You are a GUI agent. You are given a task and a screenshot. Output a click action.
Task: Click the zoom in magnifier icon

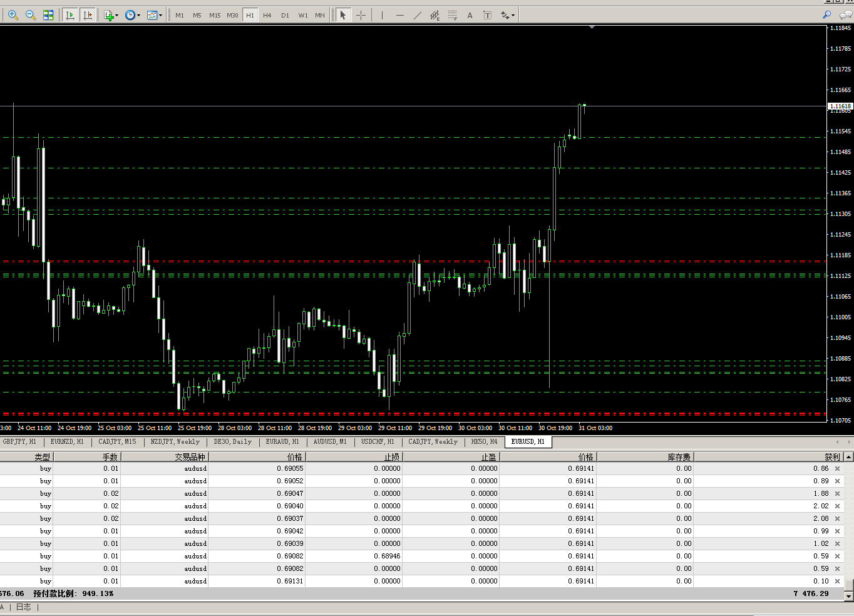click(x=13, y=15)
